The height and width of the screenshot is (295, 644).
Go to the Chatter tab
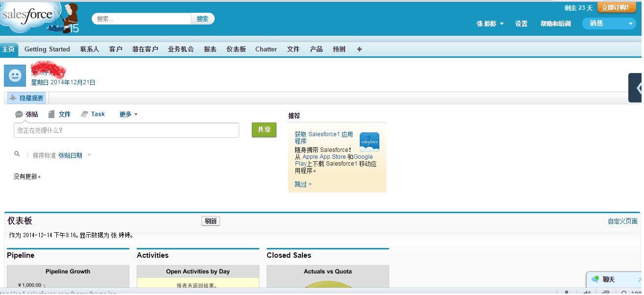(x=266, y=49)
